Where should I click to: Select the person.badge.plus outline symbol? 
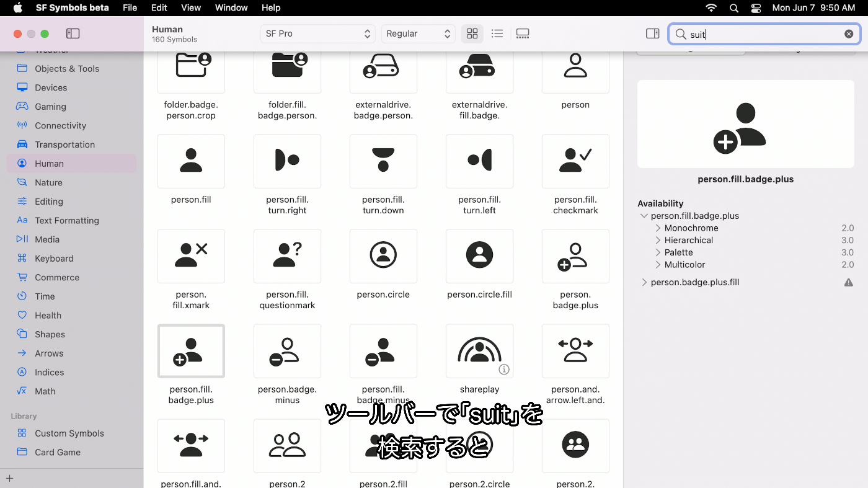(575, 256)
